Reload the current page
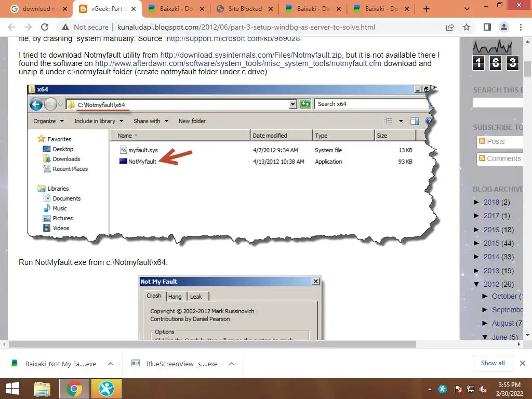Viewport: 532px width, 399px height. point(45,27)
